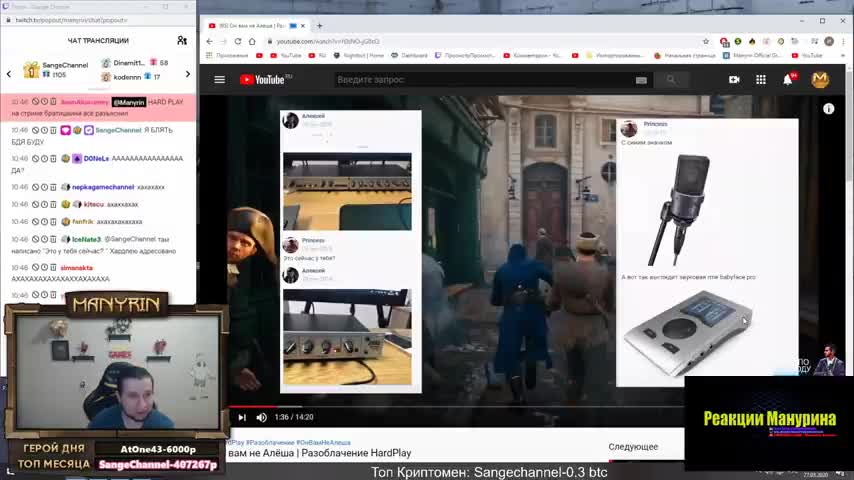Open the YouTube guide hamburger menu
Screen dimensions: 854x480
click(219, 80)
